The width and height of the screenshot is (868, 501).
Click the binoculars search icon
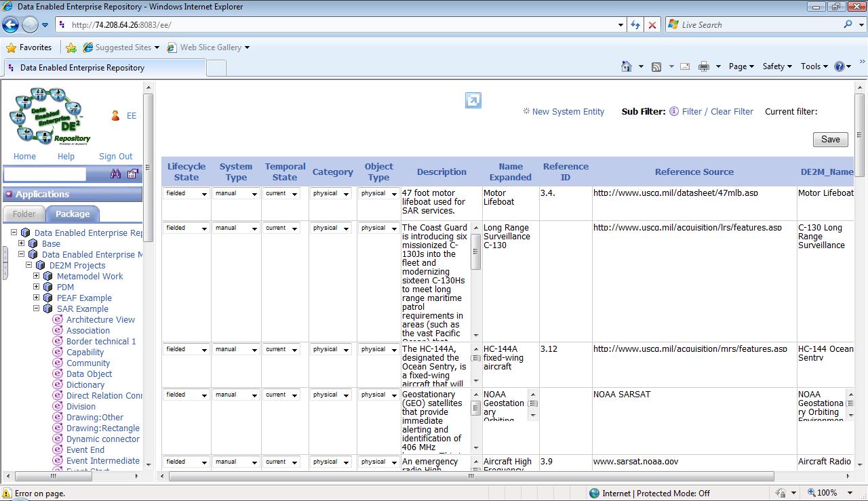click(115, 174)
